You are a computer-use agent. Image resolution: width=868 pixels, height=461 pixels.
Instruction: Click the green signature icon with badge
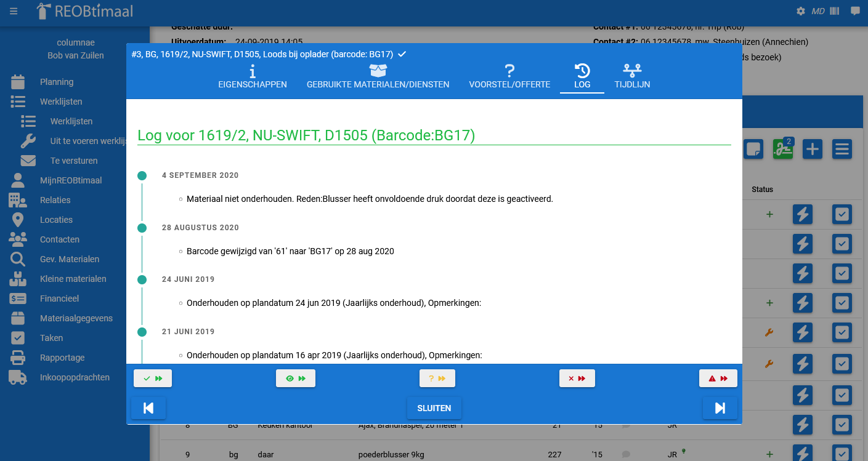783,149
